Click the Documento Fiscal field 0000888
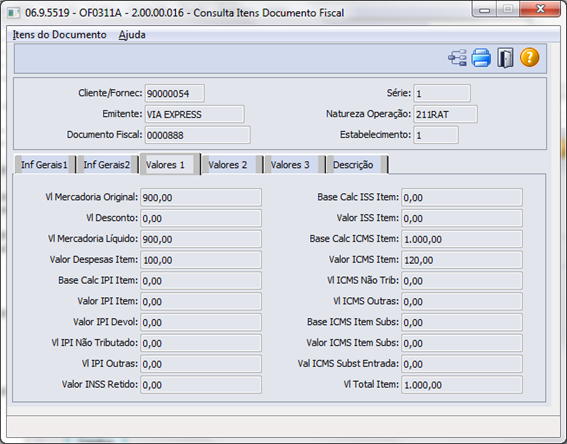567x444 pixels. tap(197, 135)
